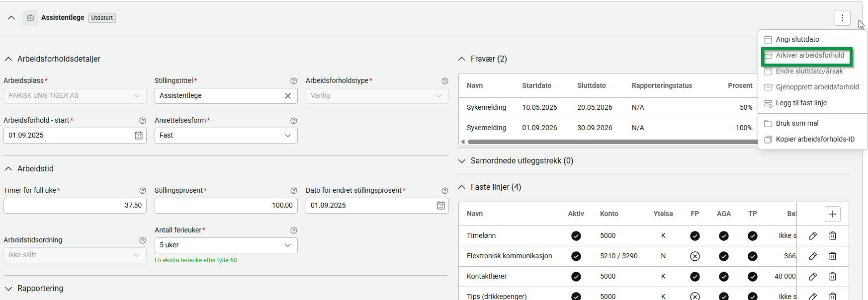Viewport: 868px width, 300px height.
Task: Delete the Kontaktlærer line with trash icon
Action: (833, 277)
